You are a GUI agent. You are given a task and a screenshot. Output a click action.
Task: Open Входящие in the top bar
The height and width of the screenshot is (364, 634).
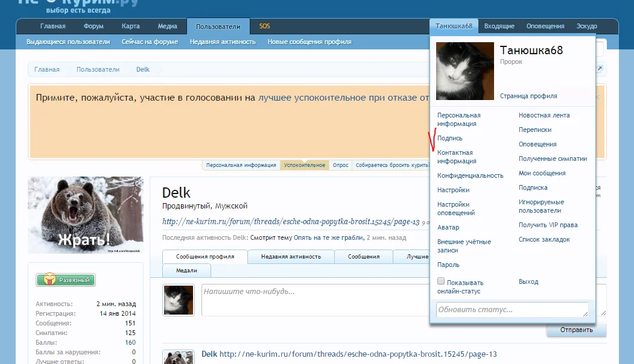499,27
